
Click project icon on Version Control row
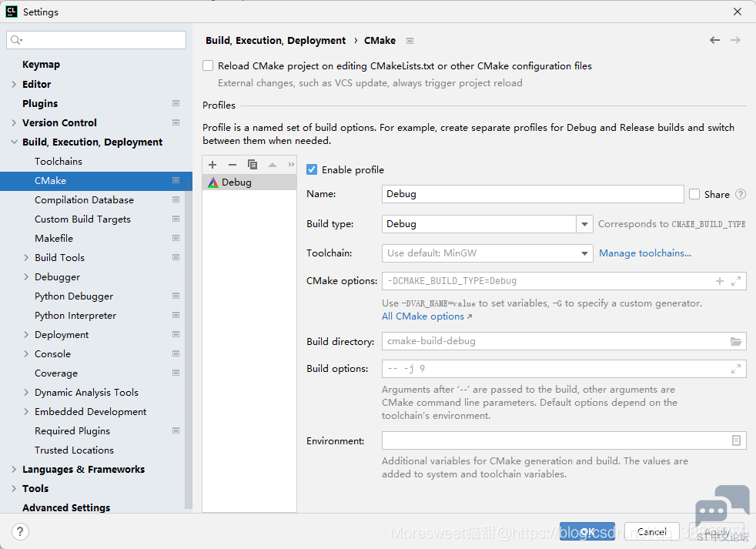click(176, 122)
